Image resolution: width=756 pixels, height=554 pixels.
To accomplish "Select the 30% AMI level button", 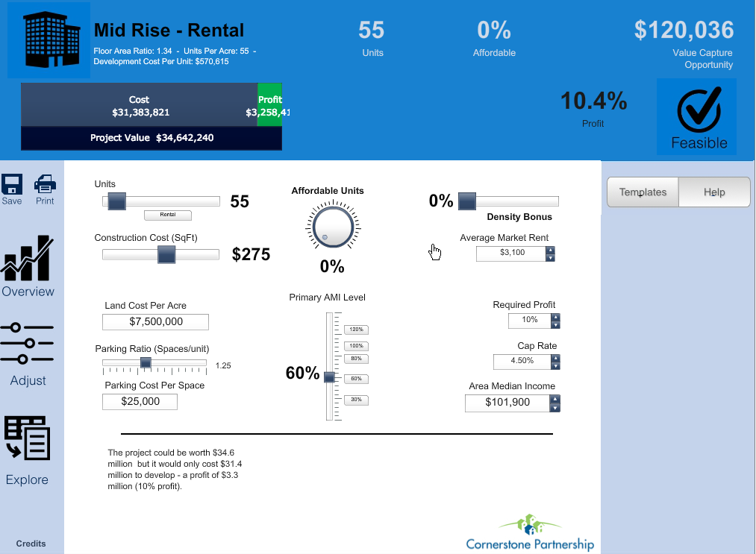I will click(x=356, y=400).
